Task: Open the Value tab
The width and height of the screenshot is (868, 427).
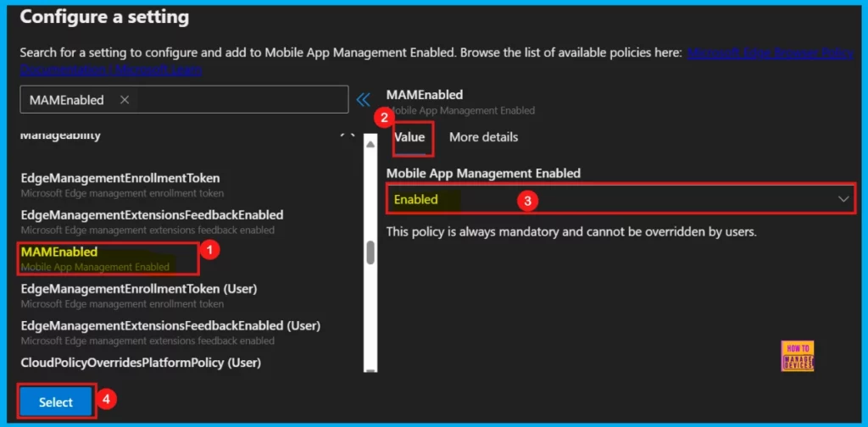Action: [x=409, y=137]
